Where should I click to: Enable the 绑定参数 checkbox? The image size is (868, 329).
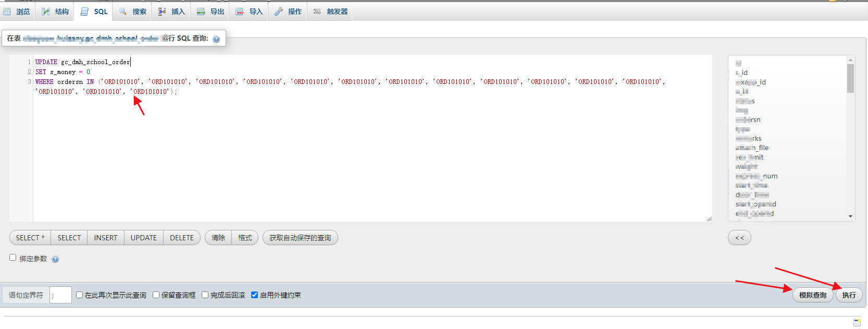click(x=13, y=258)
